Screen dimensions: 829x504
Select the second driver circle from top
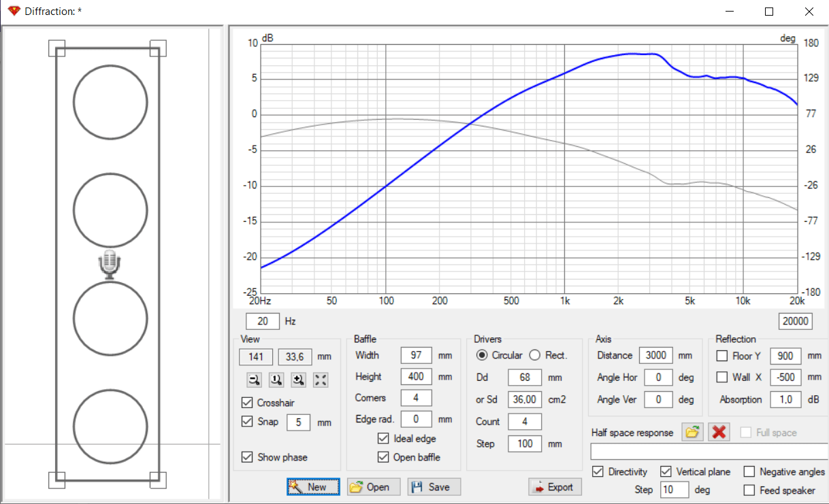(x=110, y=209)
